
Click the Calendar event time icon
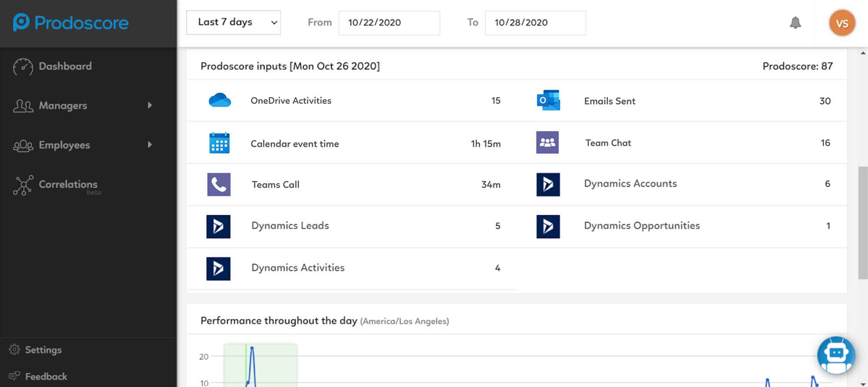[219, 143]
